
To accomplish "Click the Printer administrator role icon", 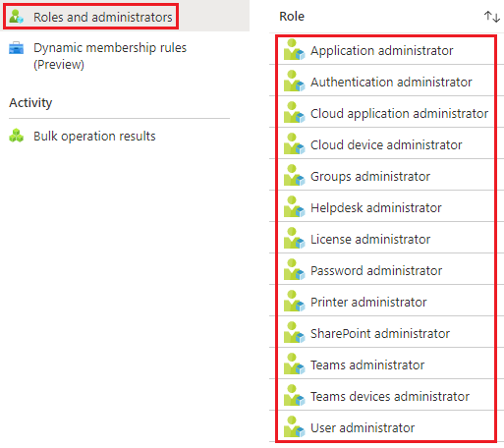I will click(294, 302).
